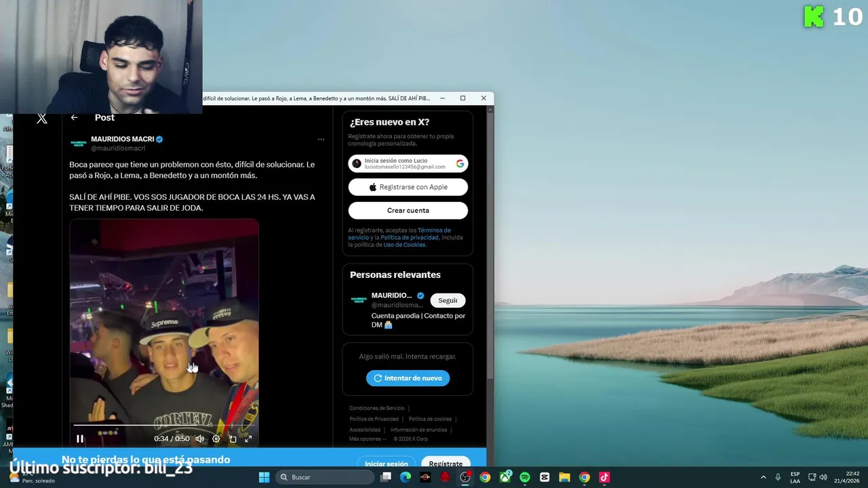The width and height of the screenshot is (868, 488).
Task: Open the Condiciones de Servicio footer link
Action: tap(377, 408)
